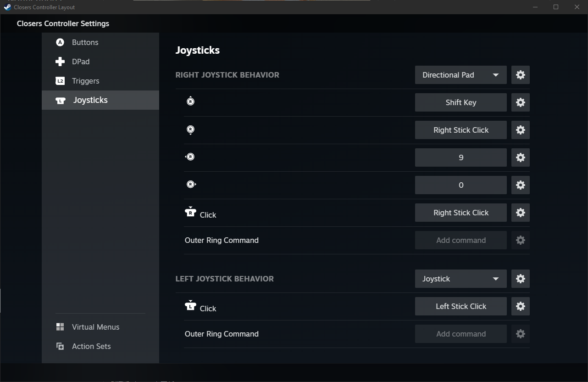Click the Steam icon in title bar
Image resolution: width=588 pixels, height=382 pixels.
[x=7, y=7]
